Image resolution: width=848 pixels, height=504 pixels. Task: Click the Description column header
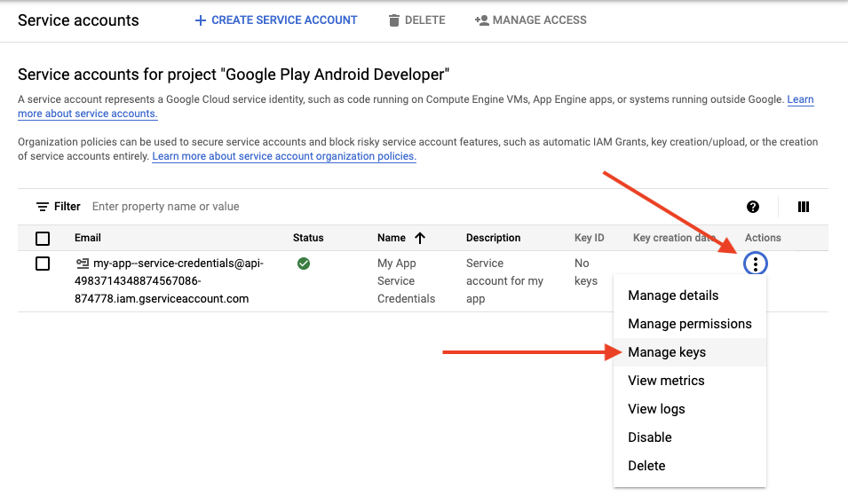pos(493,238)
